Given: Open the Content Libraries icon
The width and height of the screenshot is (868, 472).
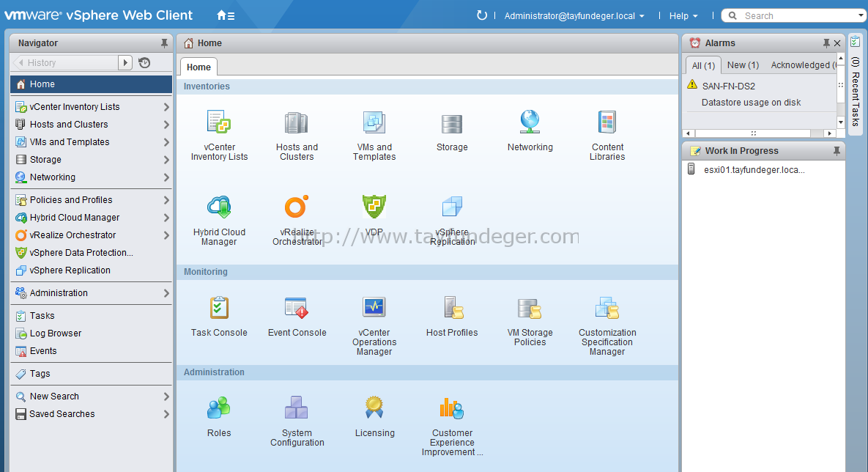Looking at the screenshot, I should coord(607,122).
